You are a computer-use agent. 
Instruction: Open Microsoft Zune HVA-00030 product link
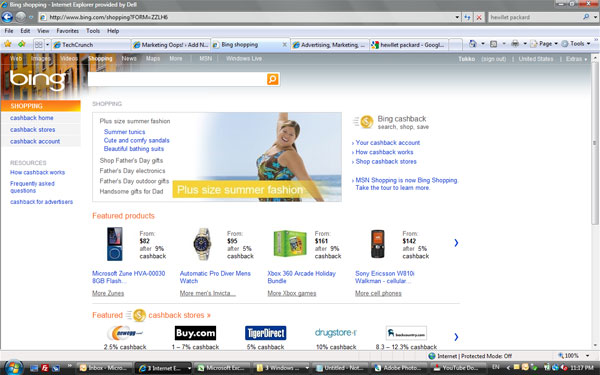[x=129, y=277]
